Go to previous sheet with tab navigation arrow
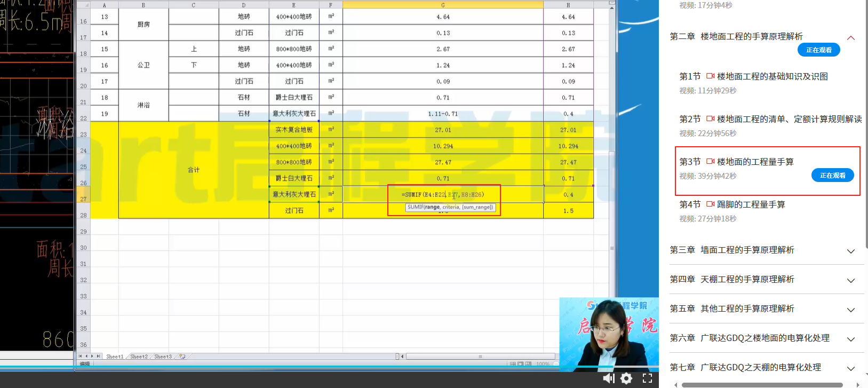The width and height of the screenshot is (868, 388). coord(86,356)
